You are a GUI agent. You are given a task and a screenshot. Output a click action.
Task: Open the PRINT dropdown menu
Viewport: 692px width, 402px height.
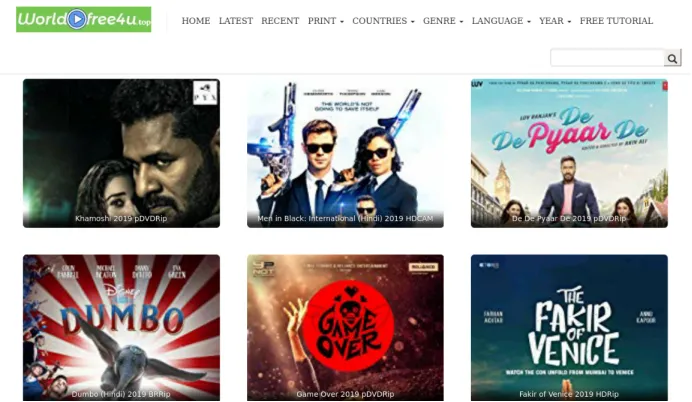click(326, 21)
